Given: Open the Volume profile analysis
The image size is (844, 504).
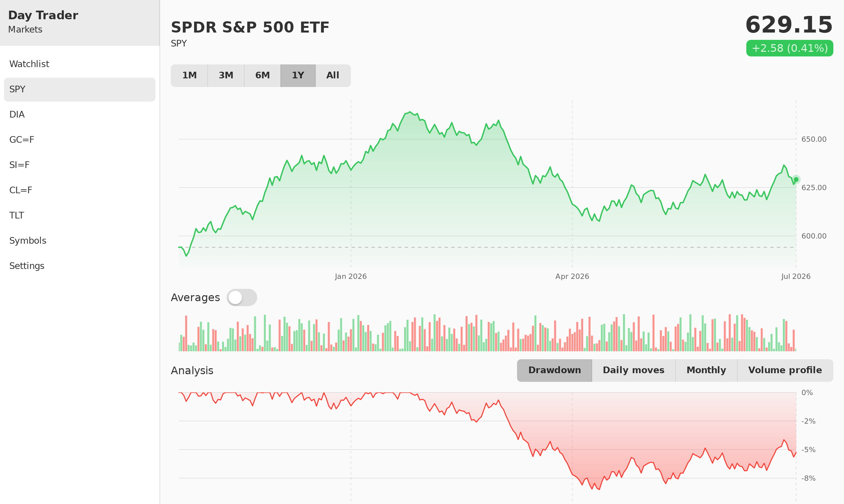Looking at the screenshot, I should coord(785,371).
